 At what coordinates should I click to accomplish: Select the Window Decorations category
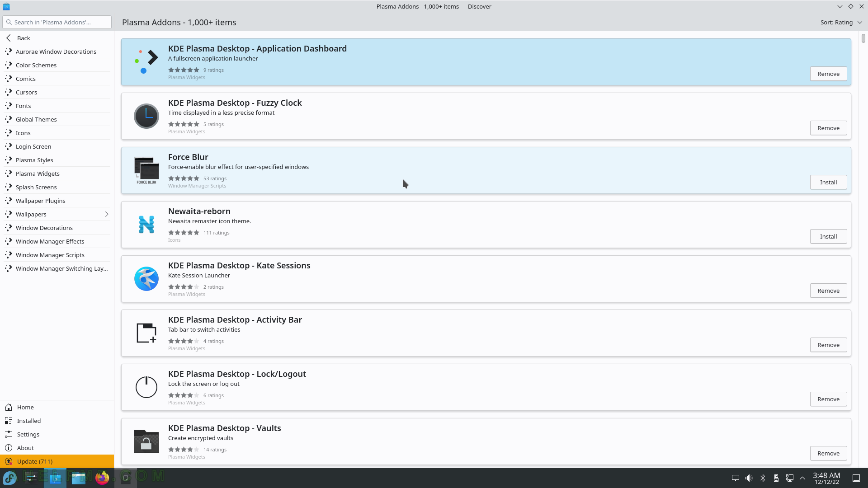coord(57,228)
